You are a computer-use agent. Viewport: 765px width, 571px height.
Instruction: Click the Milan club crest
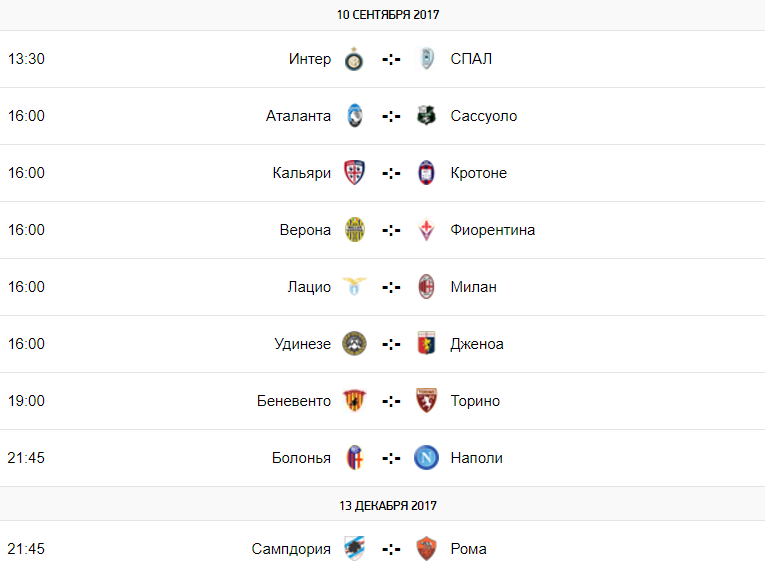(427, 287)
